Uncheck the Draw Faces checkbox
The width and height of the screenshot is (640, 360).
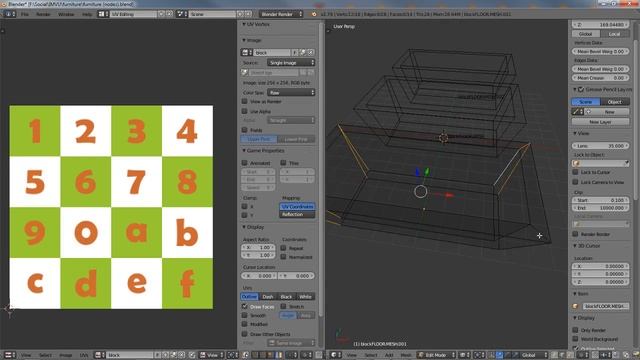click(x=244, y=307)
